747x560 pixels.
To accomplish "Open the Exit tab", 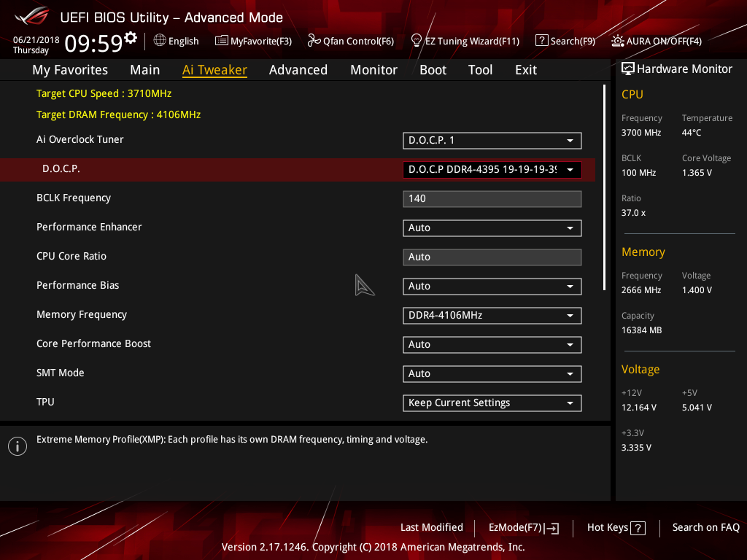I will tap(526, 70).
